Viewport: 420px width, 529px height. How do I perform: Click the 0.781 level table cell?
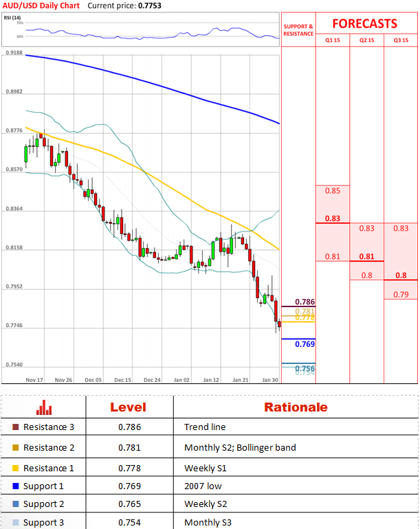pos(129,448)
